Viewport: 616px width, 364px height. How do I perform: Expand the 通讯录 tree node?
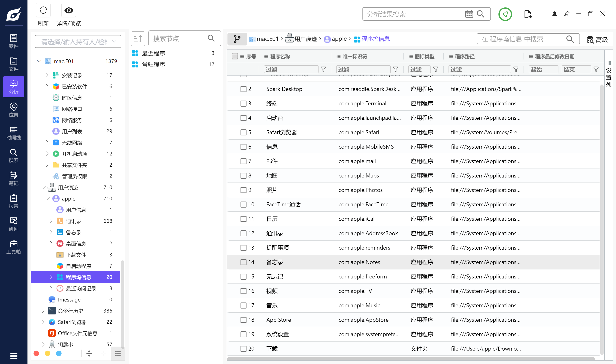(51, 221)
